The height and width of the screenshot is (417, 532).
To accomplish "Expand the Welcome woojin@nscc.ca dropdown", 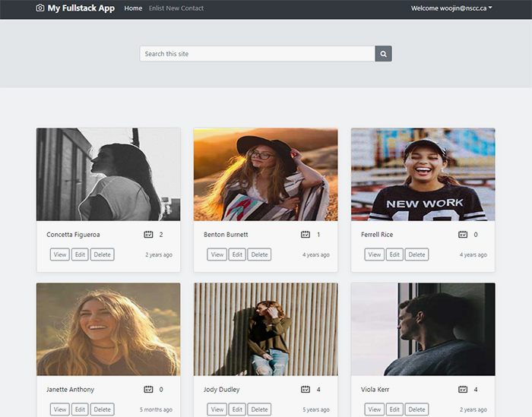I will [x=451, y=8].
